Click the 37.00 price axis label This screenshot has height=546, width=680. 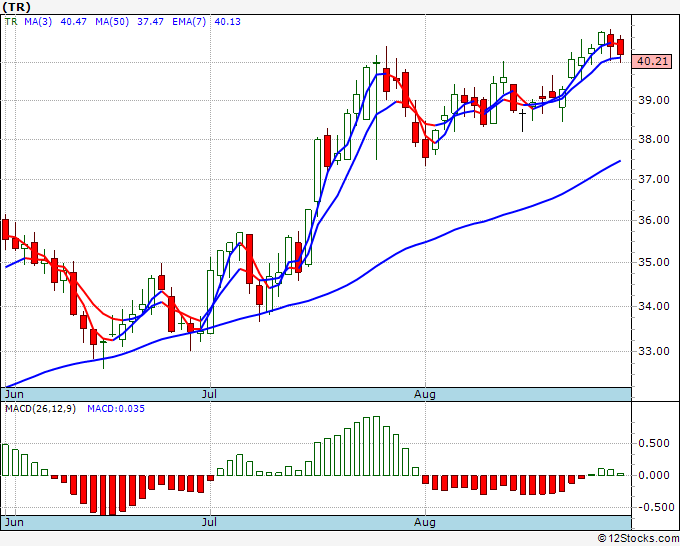point(654,179)
